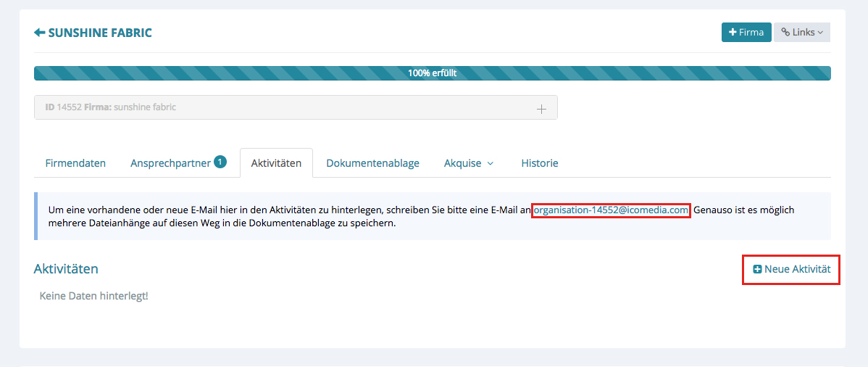The width and height of the screenshot is (868, 367).
Task: View the Historie tab
Action: (x=540, y=163)
